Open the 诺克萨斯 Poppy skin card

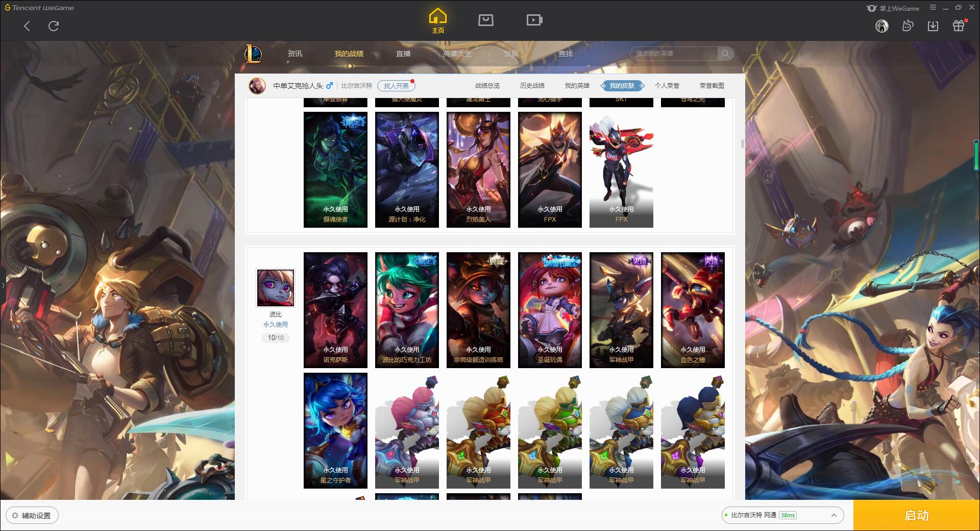(x=335, y=310)
